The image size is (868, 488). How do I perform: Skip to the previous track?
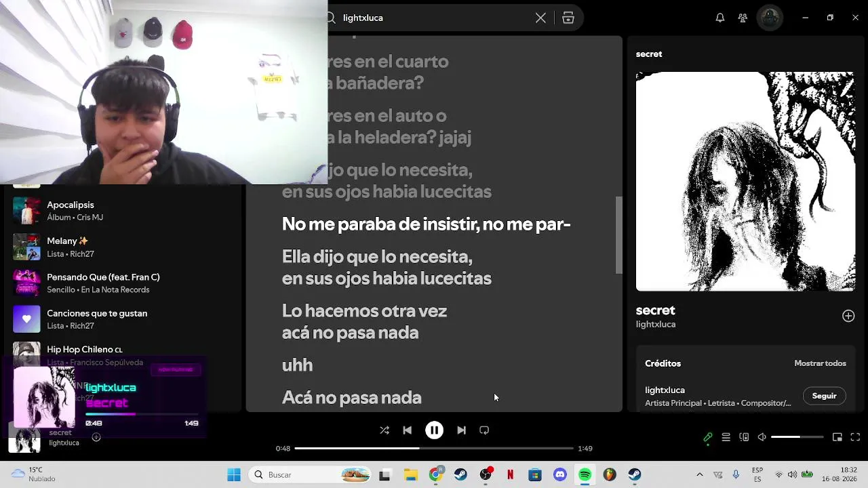(x=407, y=430)
